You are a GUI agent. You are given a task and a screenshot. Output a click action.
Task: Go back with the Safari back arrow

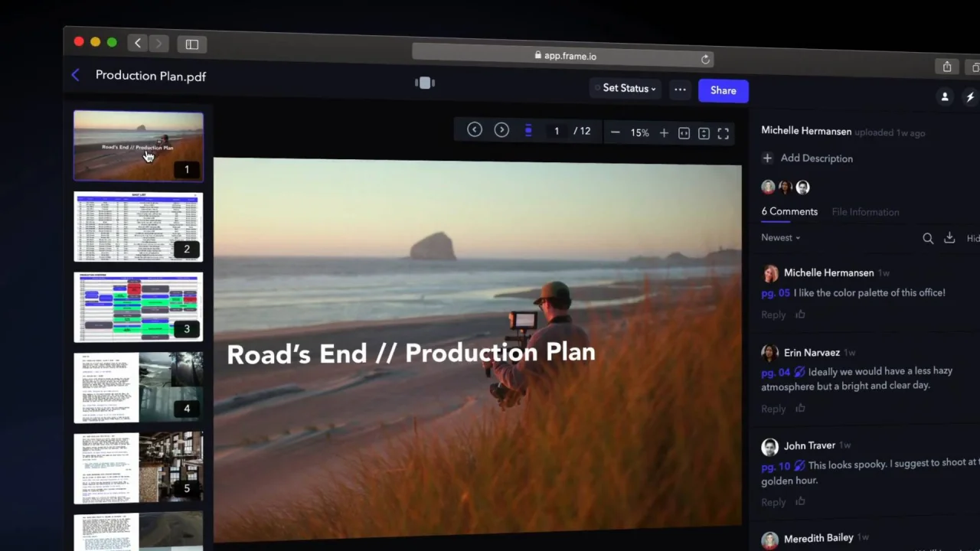[138, 44]
